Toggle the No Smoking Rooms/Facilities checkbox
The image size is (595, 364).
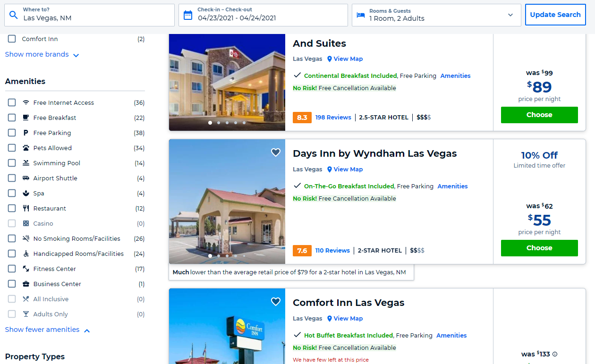12,238
